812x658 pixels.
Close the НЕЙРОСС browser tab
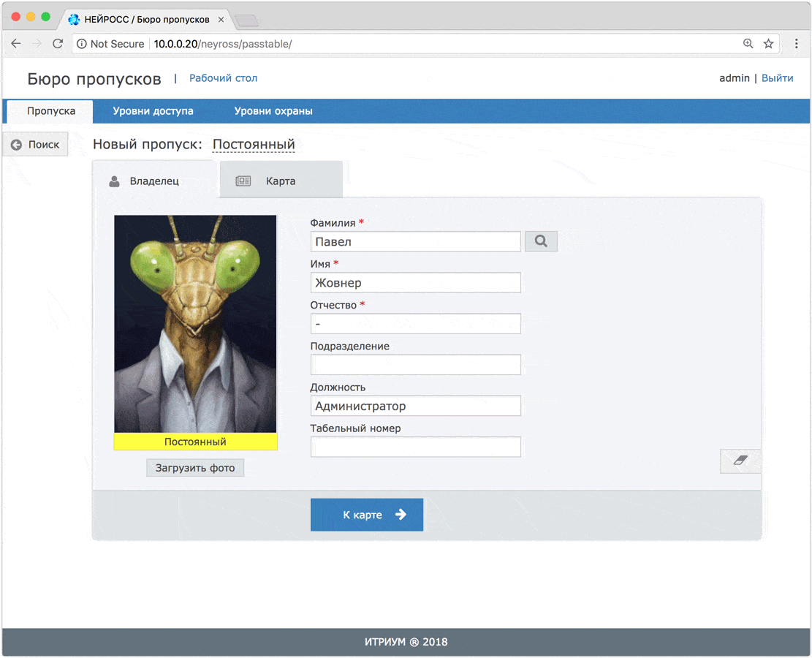pos(221,20)
